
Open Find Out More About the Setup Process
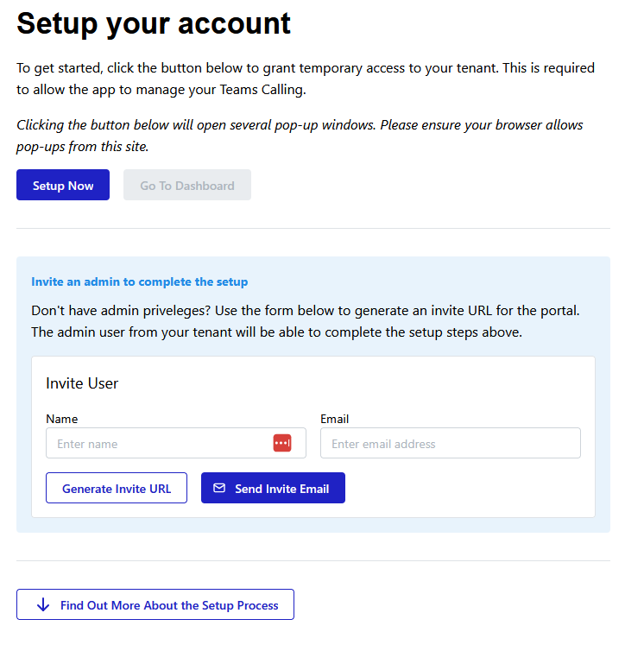pyautogui.click(x=169, y=605)
